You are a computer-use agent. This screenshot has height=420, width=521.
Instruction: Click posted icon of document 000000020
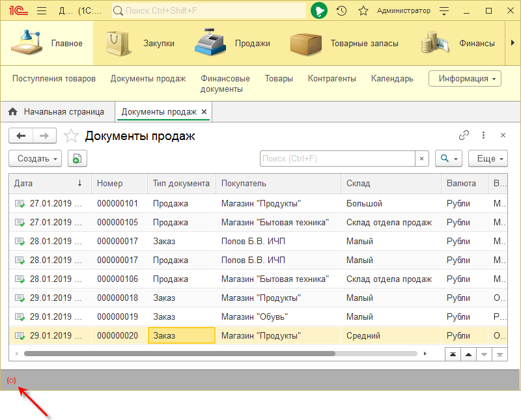(20, 336)
